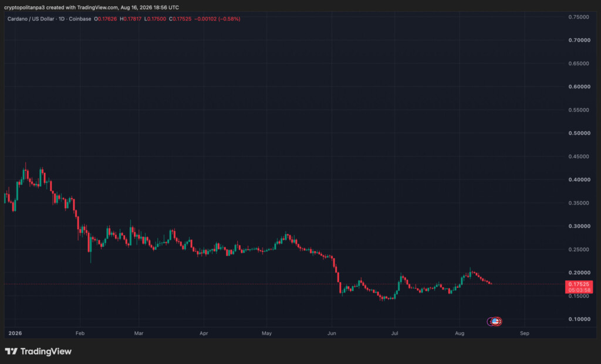Click the open value O0.17626

[105, 19]
